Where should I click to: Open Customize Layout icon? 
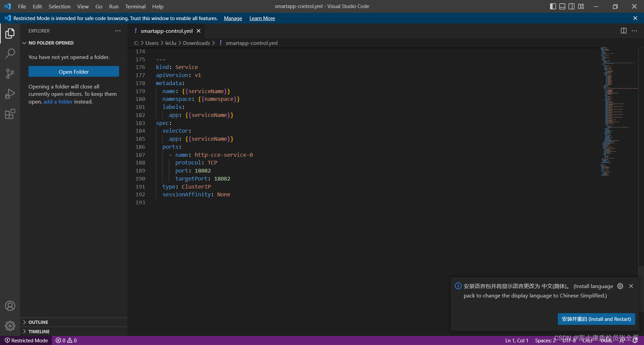coord(581,6)
